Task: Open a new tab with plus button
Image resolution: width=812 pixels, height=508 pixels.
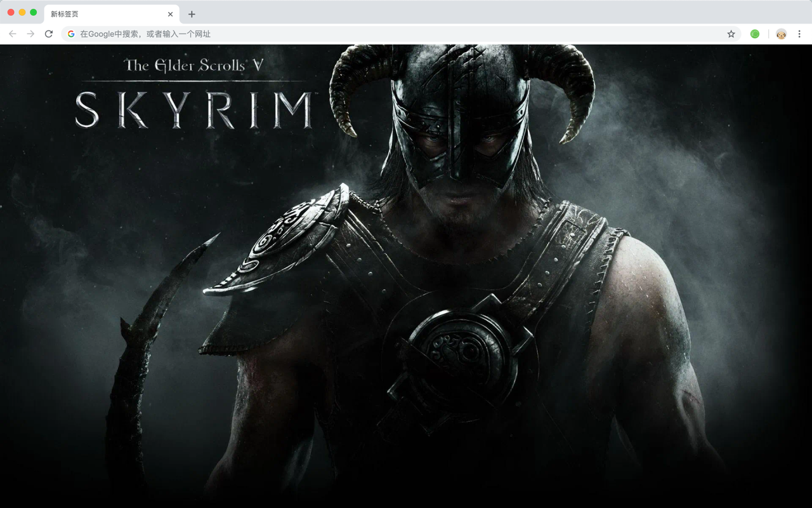Action: (x=192, y=14)
